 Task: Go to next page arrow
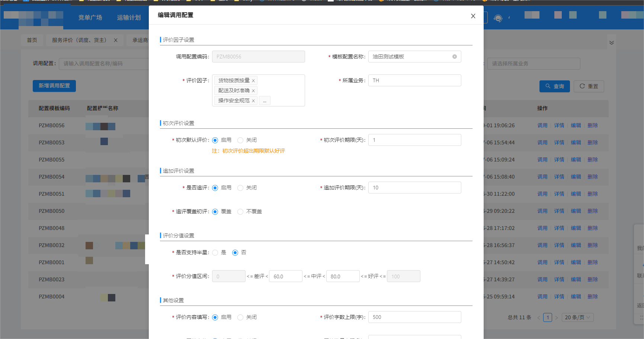[x=557, y=317]
